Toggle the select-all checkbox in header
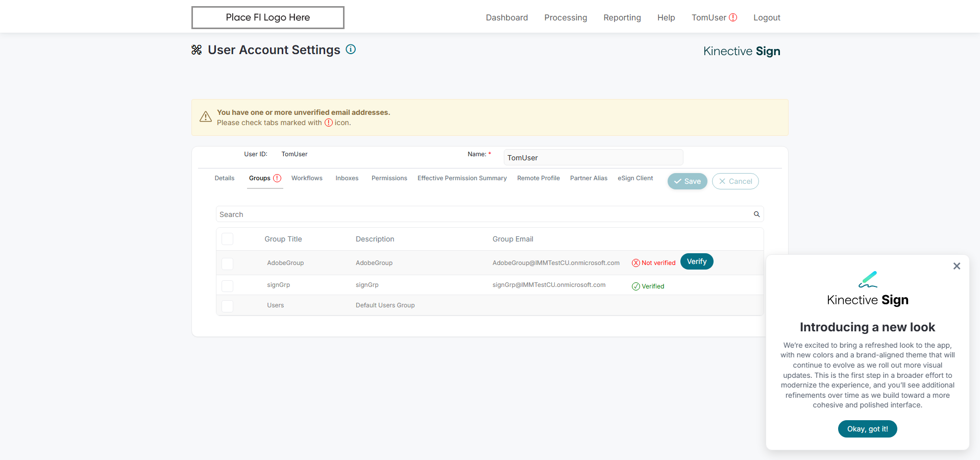 click(x=228, y=239)
